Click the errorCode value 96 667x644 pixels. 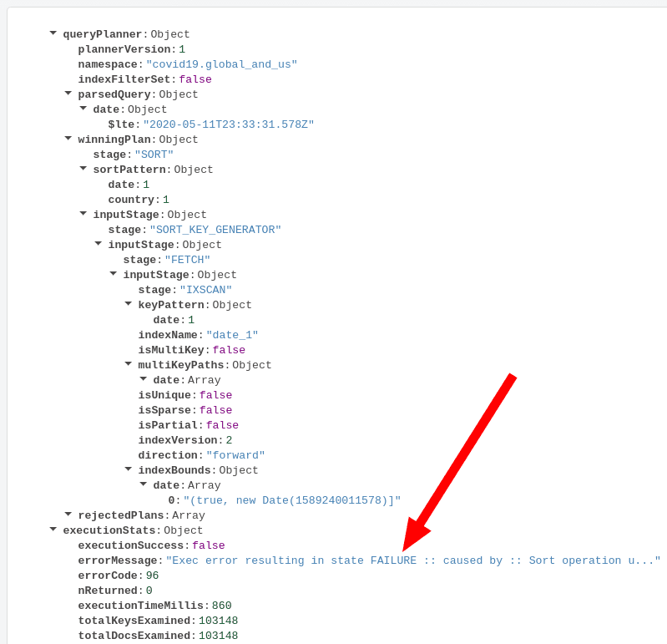152,576
